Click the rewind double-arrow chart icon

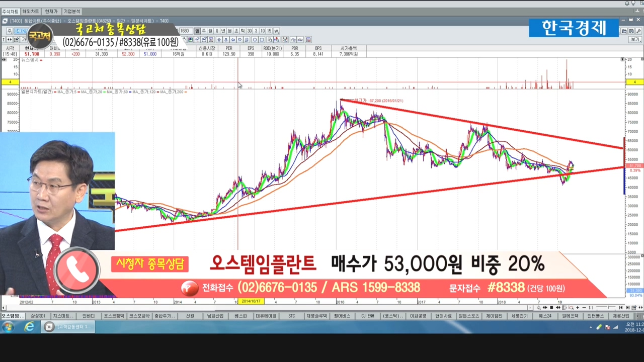pos(545,307)
